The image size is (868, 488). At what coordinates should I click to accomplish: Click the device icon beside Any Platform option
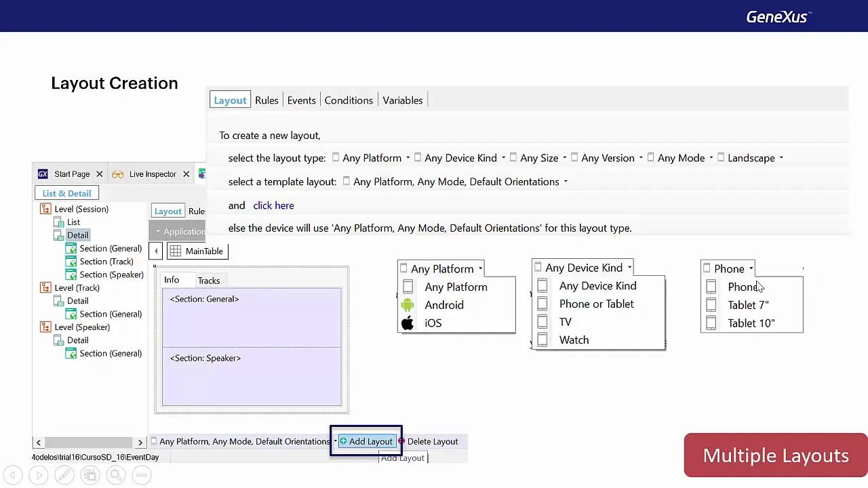[x=408, y=287]
